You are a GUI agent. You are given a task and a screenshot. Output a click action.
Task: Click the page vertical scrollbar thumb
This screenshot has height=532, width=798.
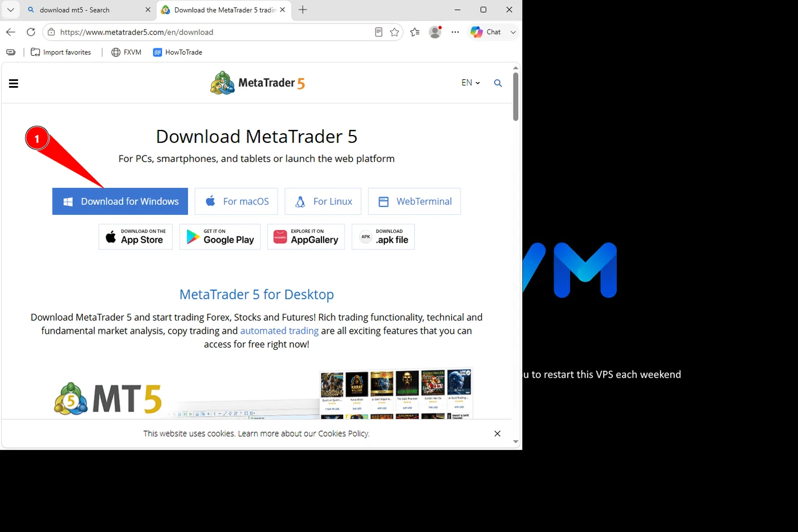[x=516, y=96]
